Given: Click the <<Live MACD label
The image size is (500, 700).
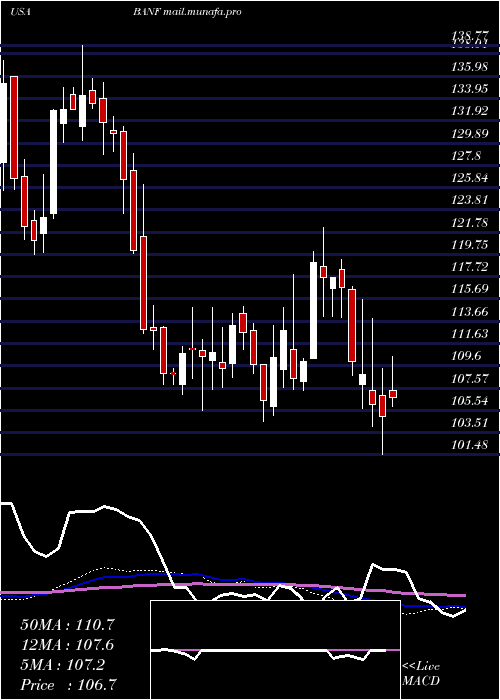Looking at the screenshot, I should 421,674.
